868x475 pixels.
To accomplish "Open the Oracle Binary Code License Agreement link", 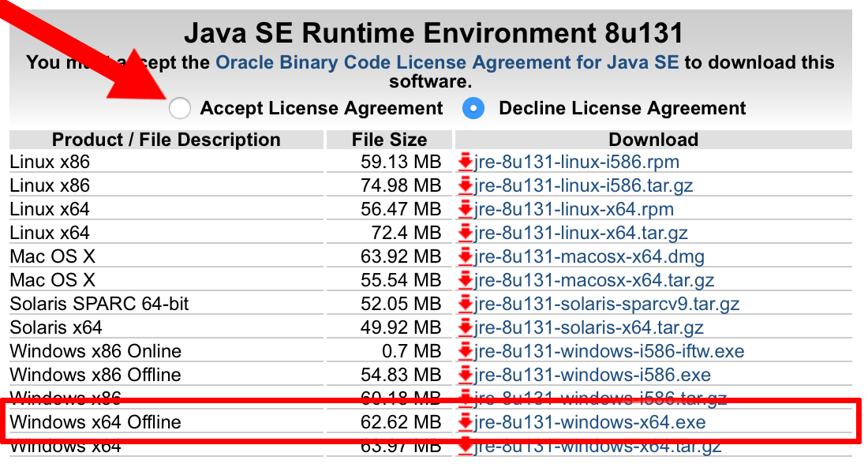I will click(x=447, y=62).
